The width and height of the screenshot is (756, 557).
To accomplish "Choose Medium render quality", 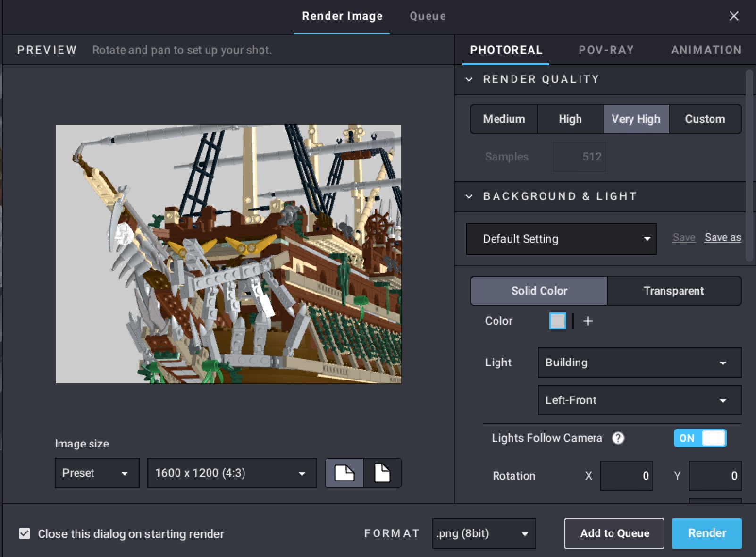I will coord(504,119).
